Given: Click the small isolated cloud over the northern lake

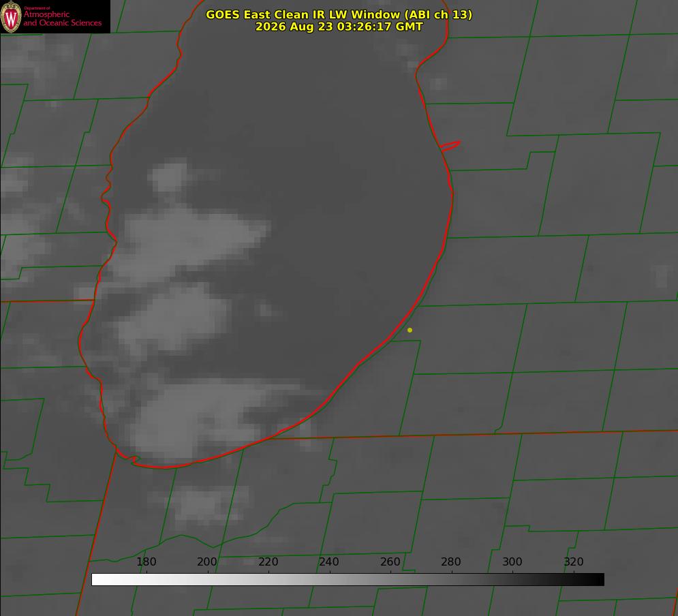Looking at the screenshot, I should [x=169, y=176].
